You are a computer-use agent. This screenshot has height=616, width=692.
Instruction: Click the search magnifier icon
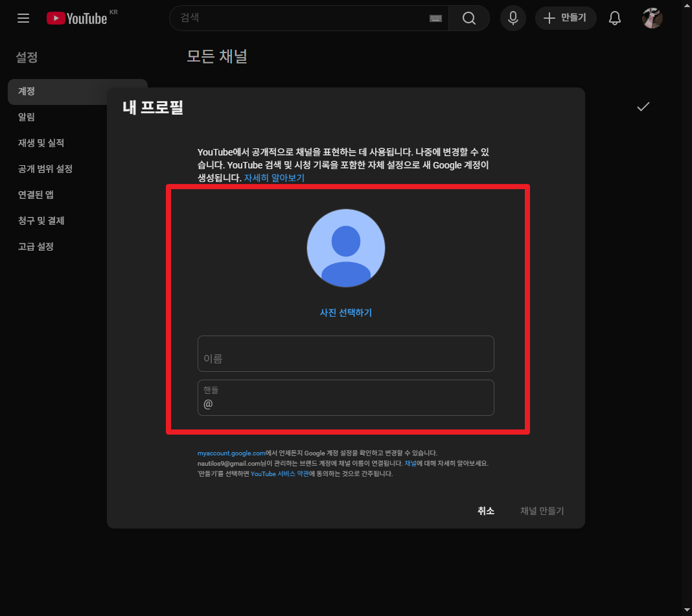coord(468,18)
